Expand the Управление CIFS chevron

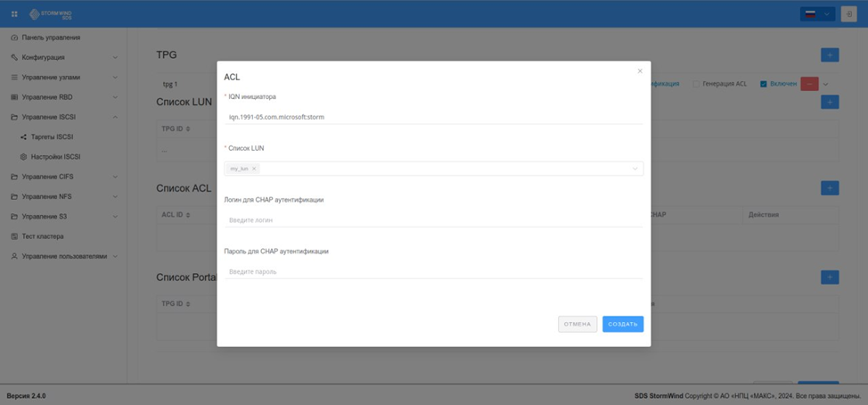click(x=115, y=177)
